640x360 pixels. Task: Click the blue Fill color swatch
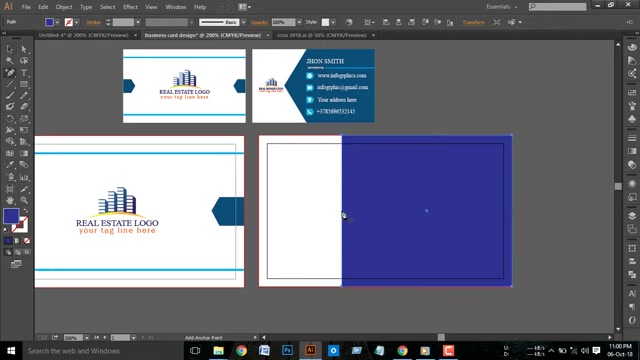pos(49,22)
